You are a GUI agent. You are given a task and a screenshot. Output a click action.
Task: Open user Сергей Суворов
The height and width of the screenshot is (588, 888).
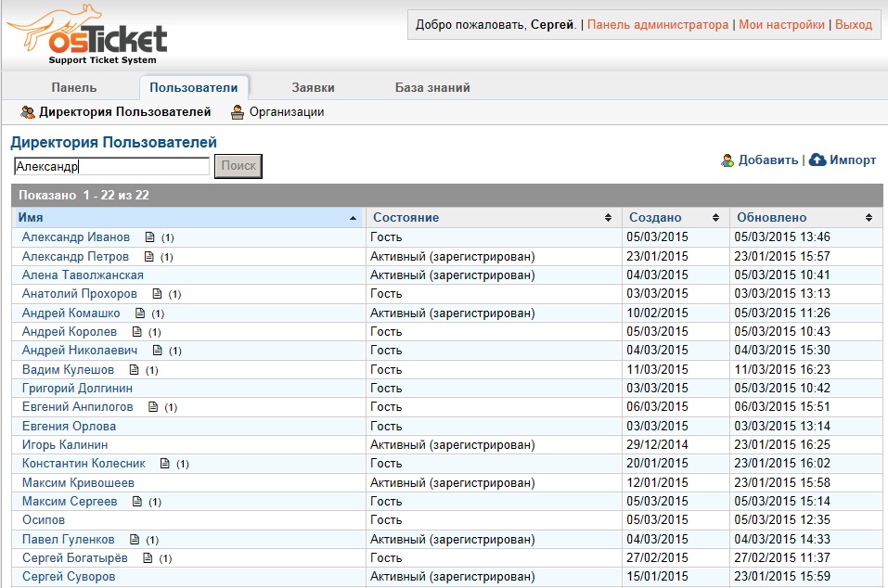point(69,577)
